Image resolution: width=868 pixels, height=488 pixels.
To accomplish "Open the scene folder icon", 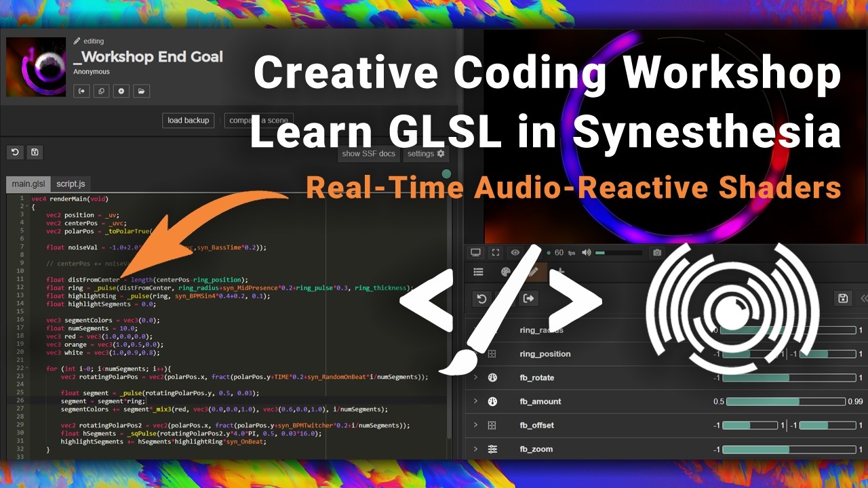I will (x=141, y=91).
